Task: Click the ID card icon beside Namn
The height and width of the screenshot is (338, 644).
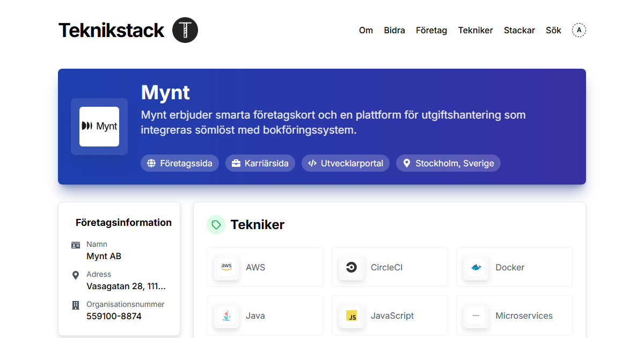Action: (76, 245)
